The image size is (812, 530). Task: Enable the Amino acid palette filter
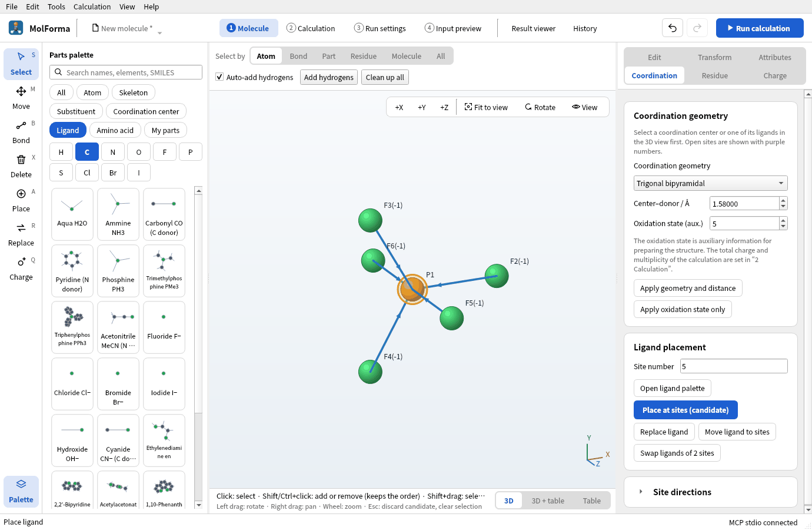[x=115, y=130]
